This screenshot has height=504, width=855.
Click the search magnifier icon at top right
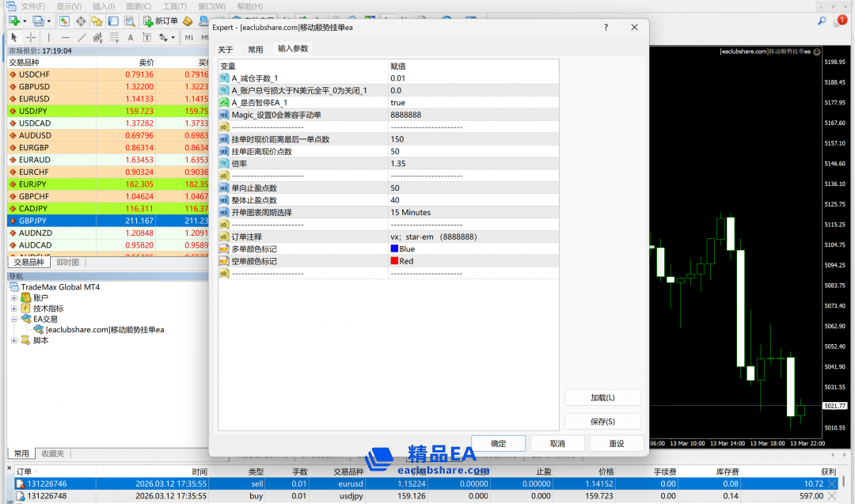pos(822,21)
